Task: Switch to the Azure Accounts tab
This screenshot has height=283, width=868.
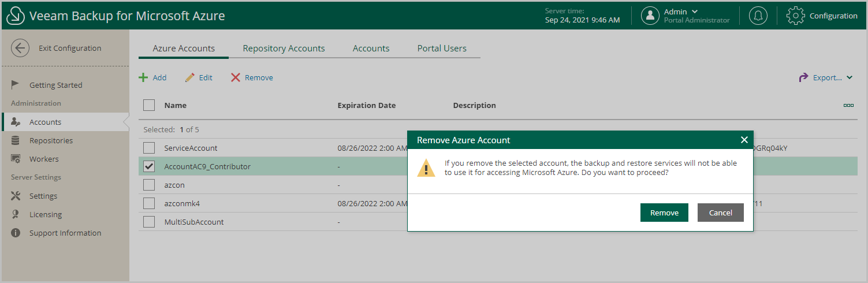Action: 184,49
